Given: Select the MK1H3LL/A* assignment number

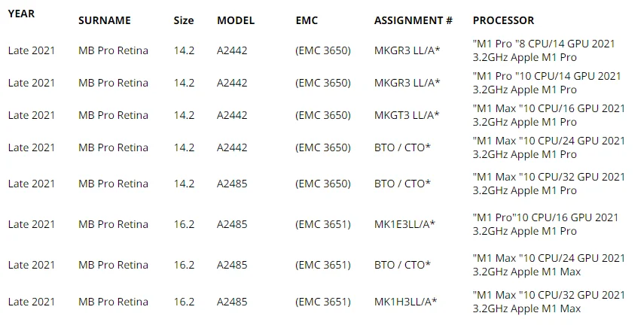Looking at the screenshot, I should point(406,302).
